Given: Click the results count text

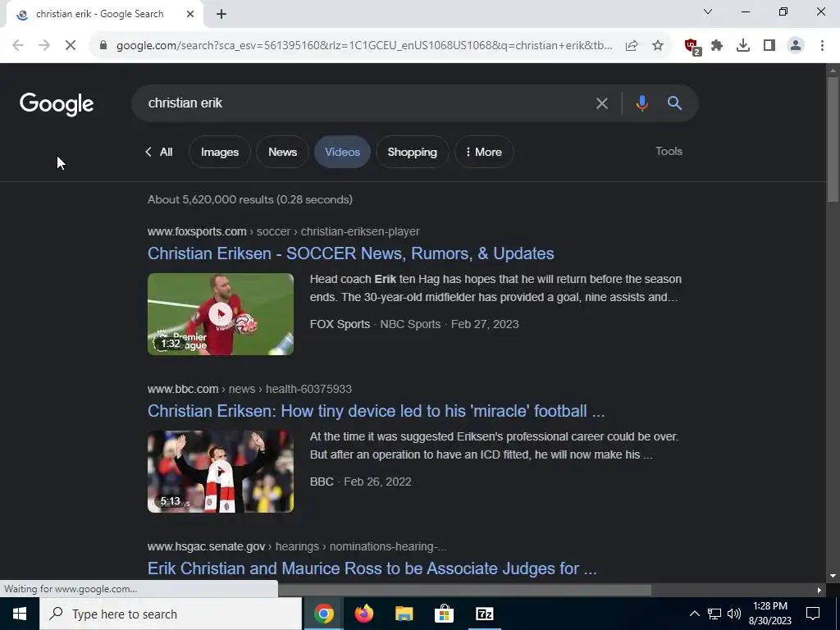Looking at the screenshot, I should [250, 200].
